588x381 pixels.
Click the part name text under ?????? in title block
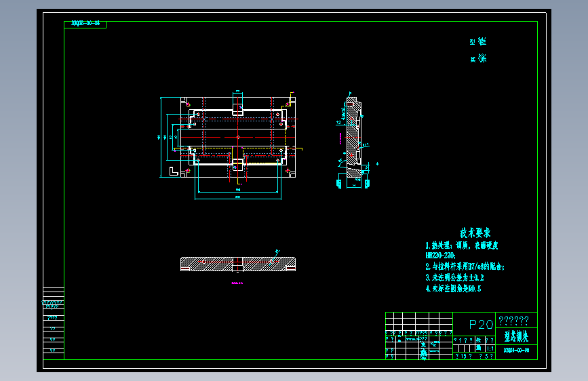coord(516,336)
